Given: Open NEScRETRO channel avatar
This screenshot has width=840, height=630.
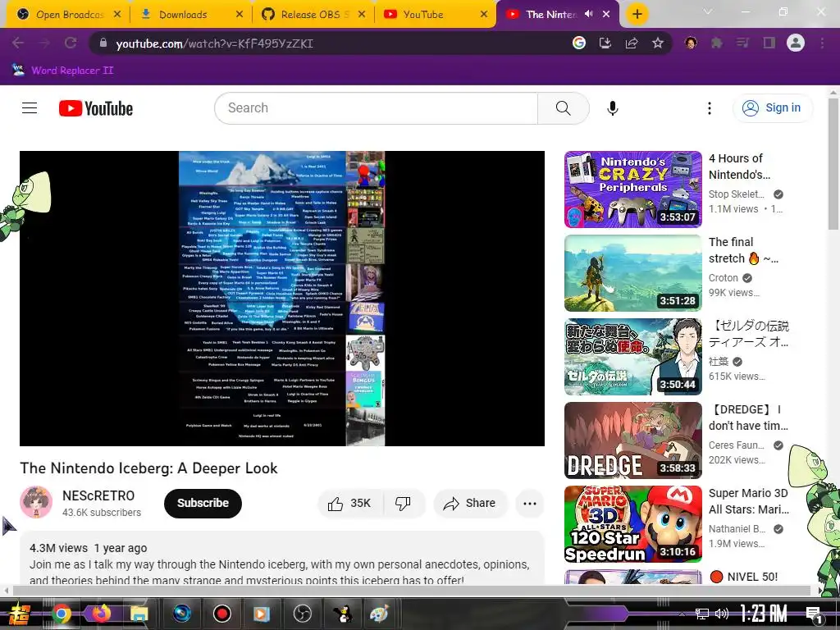Looking at the screenshot, I should pos(36,503).
